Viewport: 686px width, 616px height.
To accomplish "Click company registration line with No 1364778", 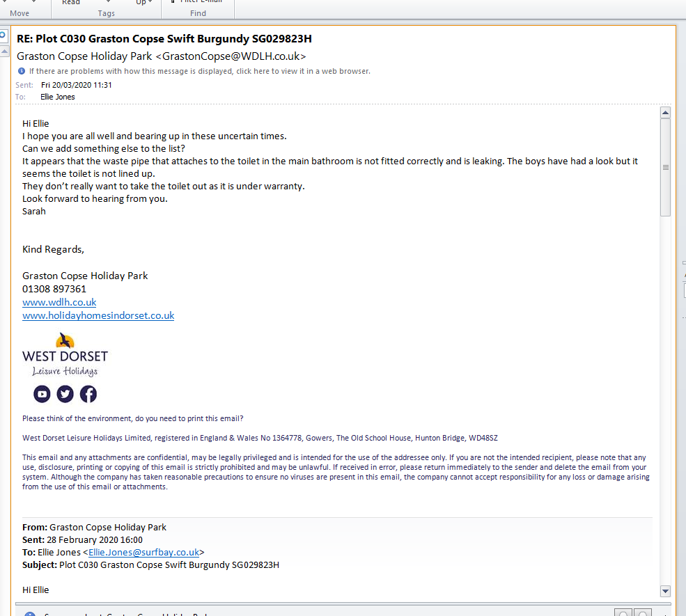I will coord(260,438).
